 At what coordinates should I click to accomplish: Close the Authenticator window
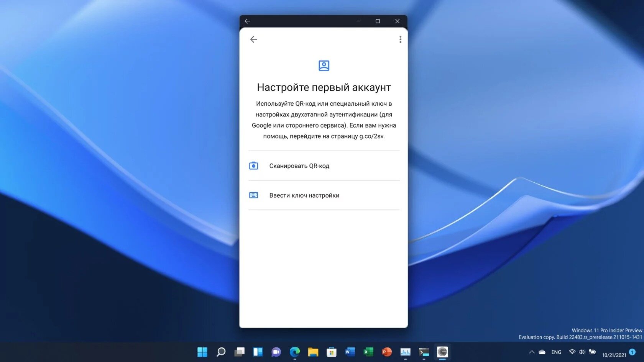(398, 21)
